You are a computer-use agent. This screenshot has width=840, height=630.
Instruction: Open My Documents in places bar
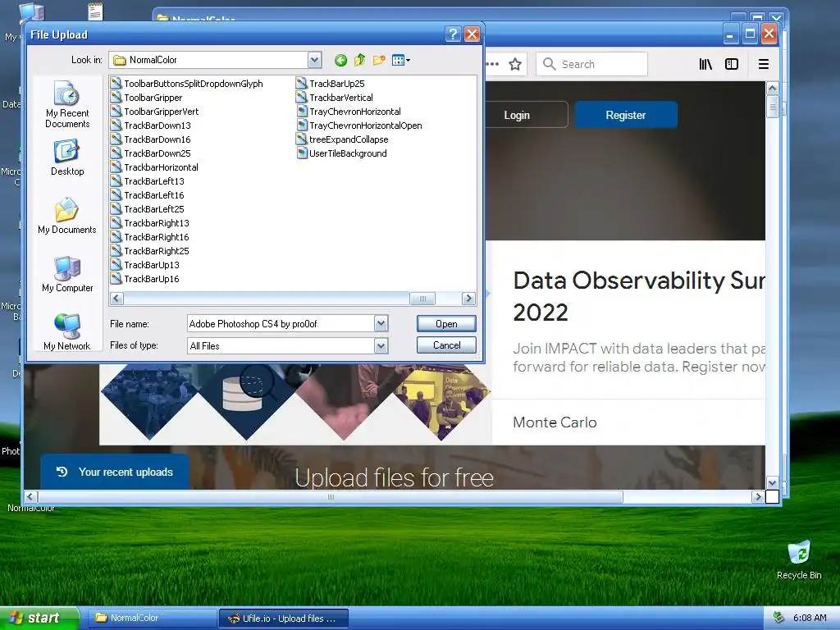tap(67, 216)
